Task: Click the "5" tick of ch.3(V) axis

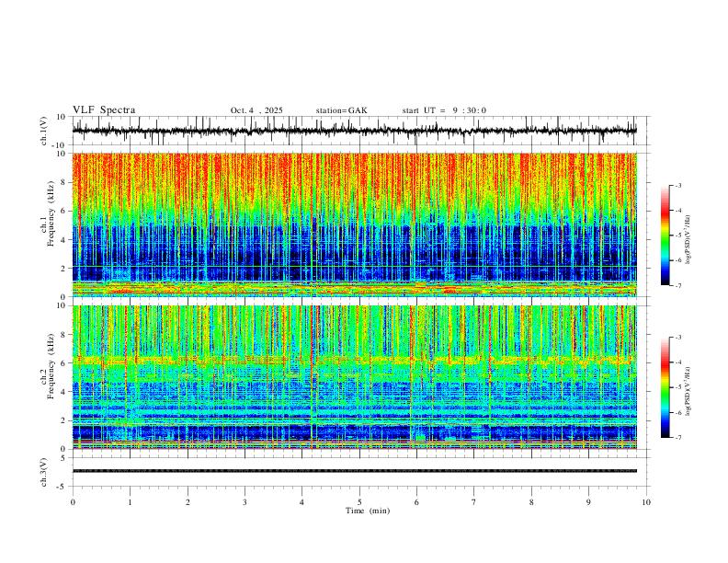Action: click(x=63, y=457)
